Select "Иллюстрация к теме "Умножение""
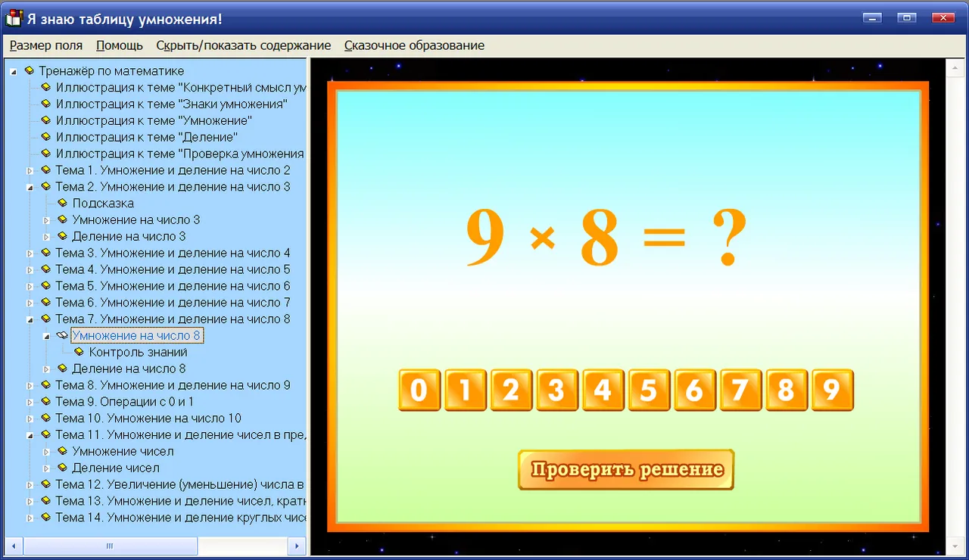Screen dimensions: 969x560 tap(154, 120)
